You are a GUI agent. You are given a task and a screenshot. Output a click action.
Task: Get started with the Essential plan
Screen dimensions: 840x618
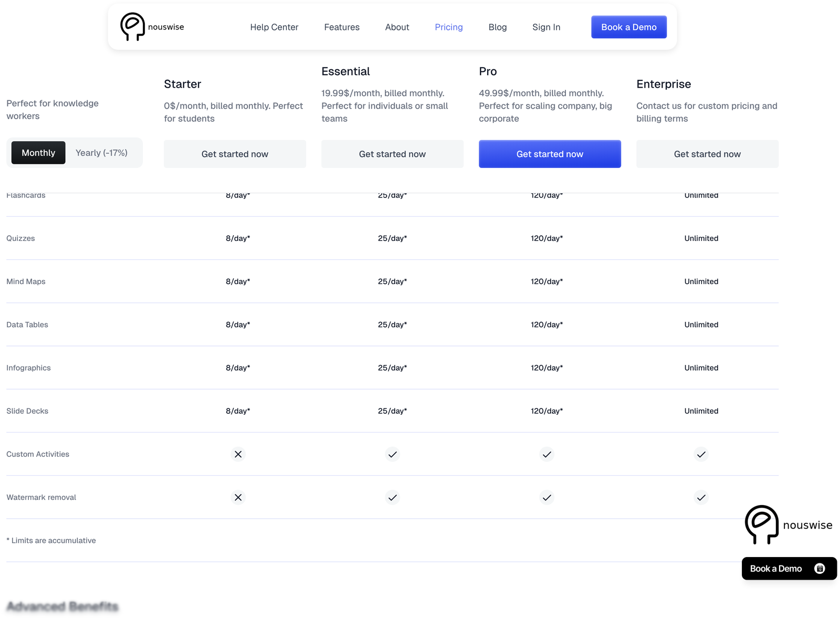coord(392,154)
